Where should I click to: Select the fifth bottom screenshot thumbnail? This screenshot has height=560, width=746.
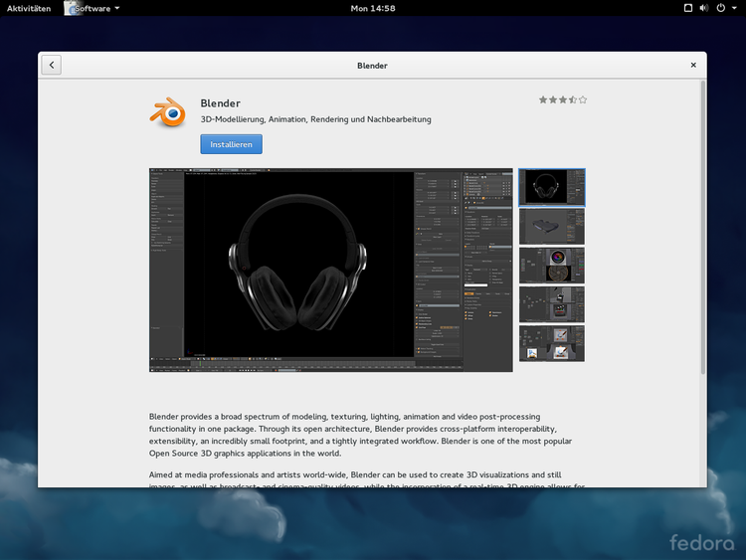click(x=552, y=343)
